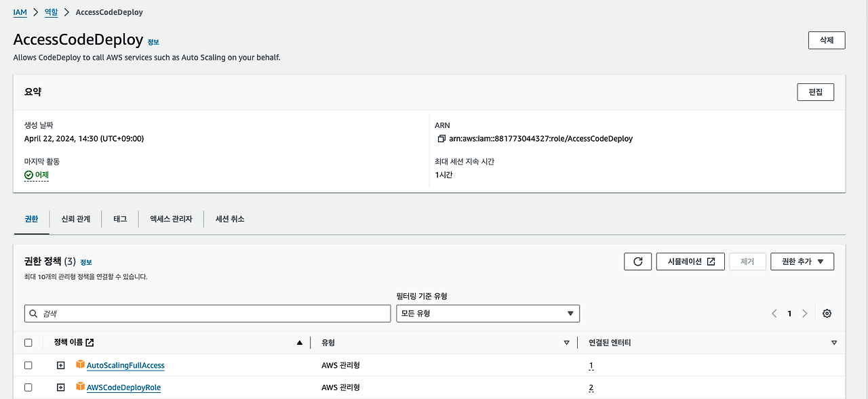Click the AWS 관리형 type cell for AutoScalingFullAccess
Viewport: 868px width, 399px height.
[340, 365]
